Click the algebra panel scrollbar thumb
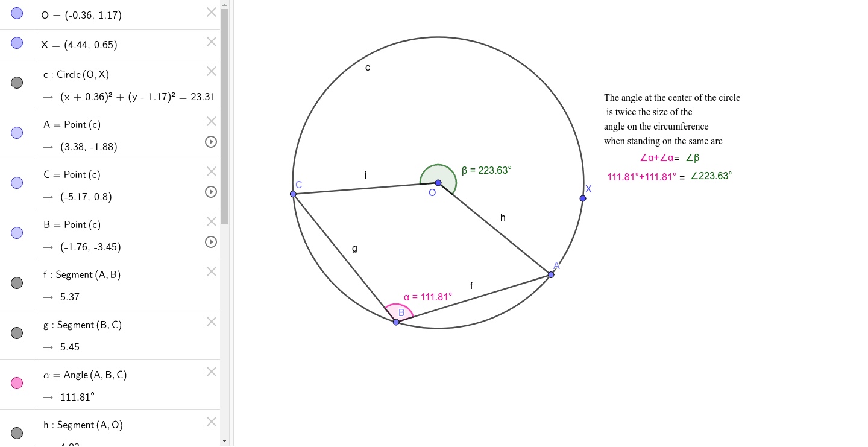This screenshot has width=868, height=447. coord(225,116)
